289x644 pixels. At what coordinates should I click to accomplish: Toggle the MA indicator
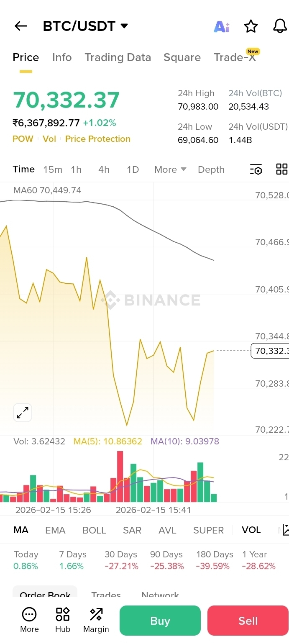[x=21, y=530]
